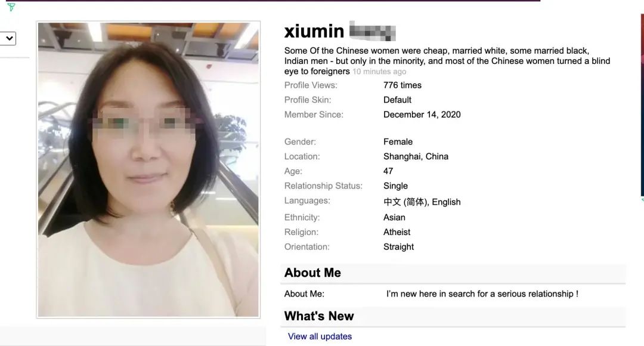The image size is (644, 346).
Task: Open the profile photo thumbnail
Action: pos(148,169)
